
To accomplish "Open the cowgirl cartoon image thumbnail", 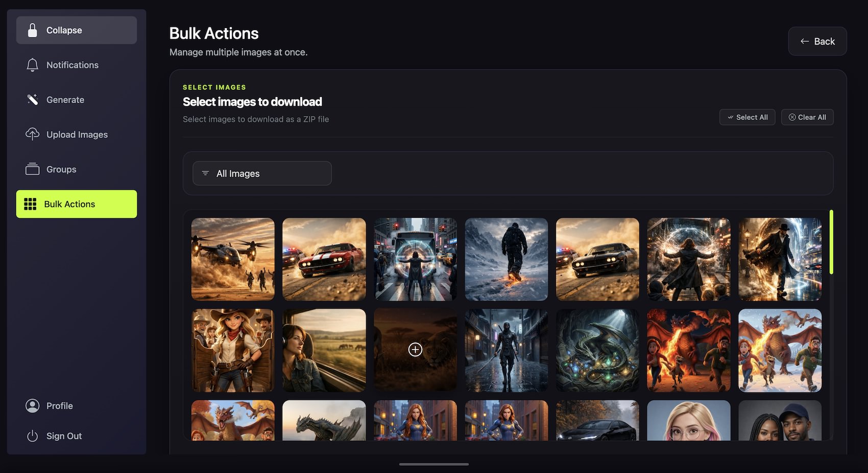I will point(232,350).
